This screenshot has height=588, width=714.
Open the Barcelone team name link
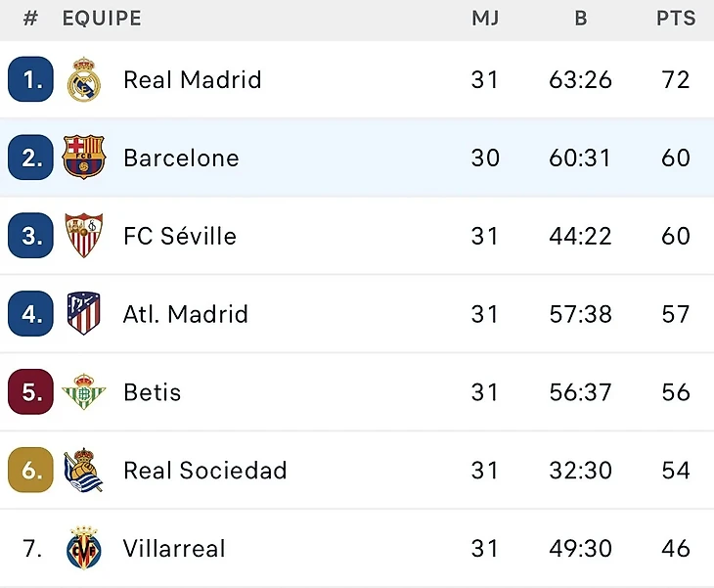click(x=181, y=158)
